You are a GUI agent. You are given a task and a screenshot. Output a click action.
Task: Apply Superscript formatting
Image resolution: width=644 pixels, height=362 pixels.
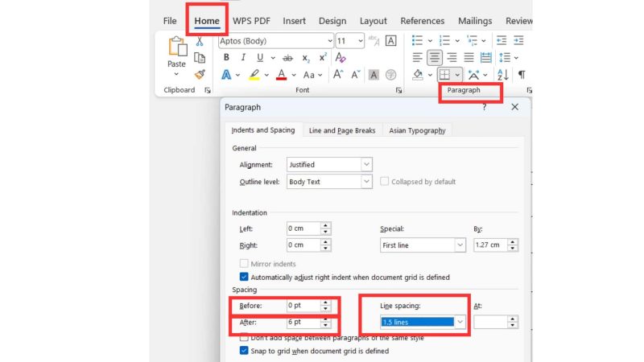[323, 57]
